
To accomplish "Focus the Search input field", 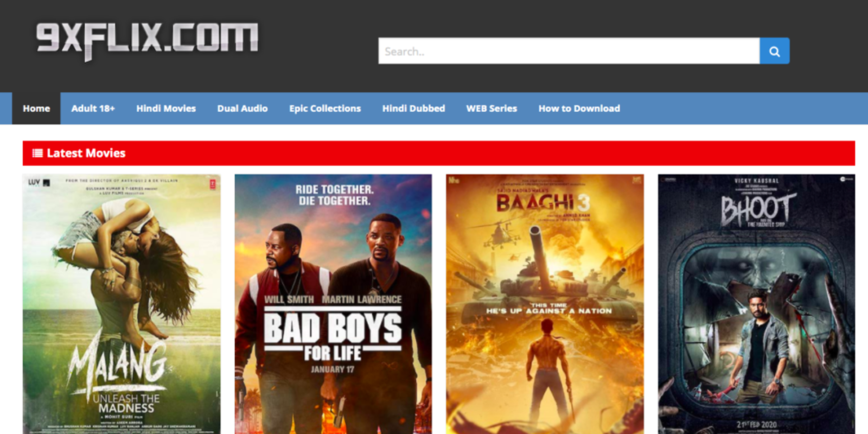I will point(569,51).
